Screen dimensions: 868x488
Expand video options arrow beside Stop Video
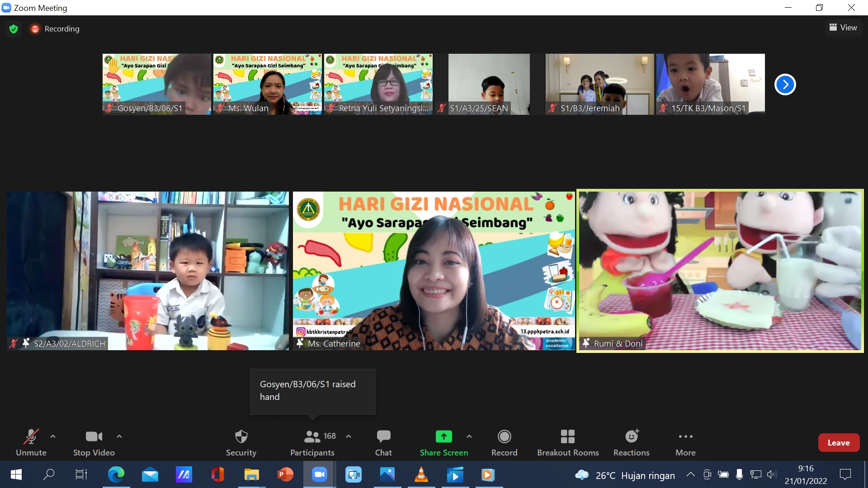[x=119, y=436]
